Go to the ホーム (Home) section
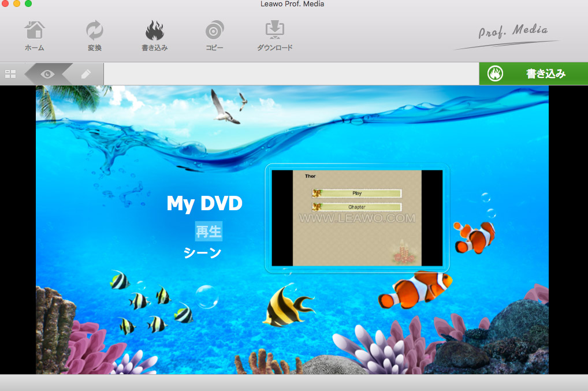This screenshot has width=588, height=391. click(x=35, y=36)
